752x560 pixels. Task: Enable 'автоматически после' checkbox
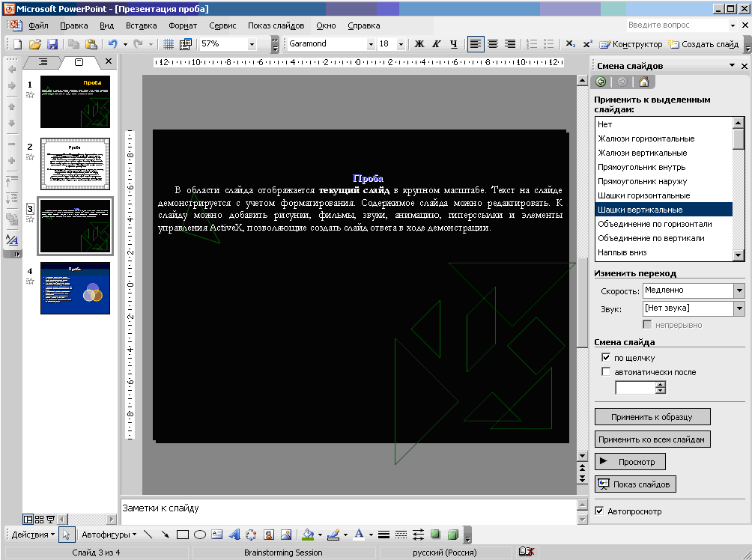click(x=606, y=372)
